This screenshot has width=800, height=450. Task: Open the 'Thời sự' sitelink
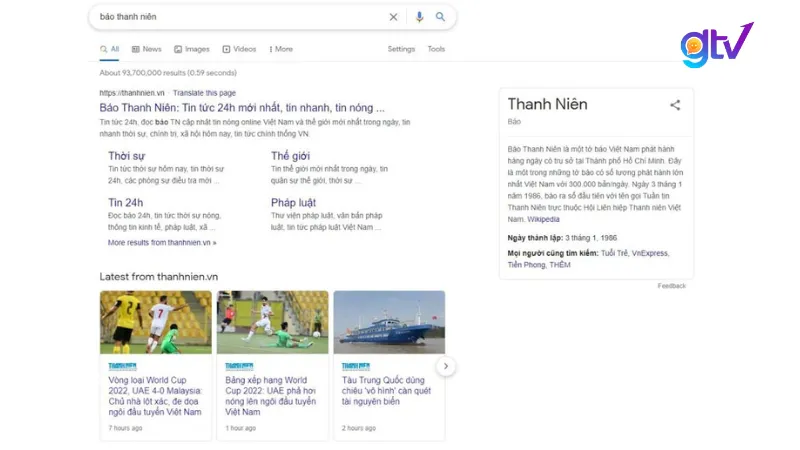[127, 156]
